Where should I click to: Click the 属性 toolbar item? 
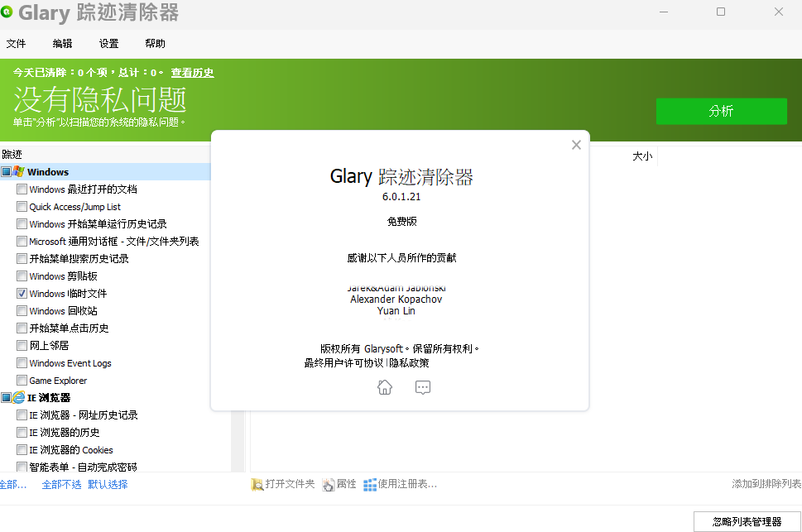click(339, 484)
